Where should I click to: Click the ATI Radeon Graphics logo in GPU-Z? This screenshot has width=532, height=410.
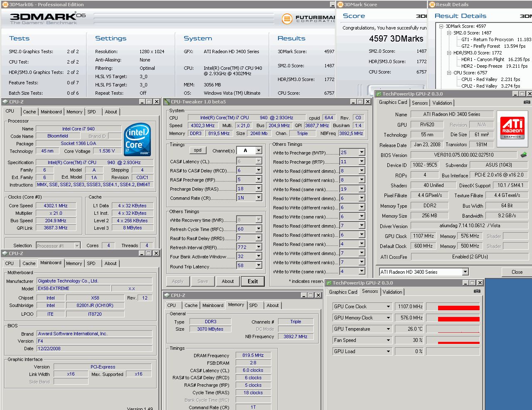[x=512, y=128]
